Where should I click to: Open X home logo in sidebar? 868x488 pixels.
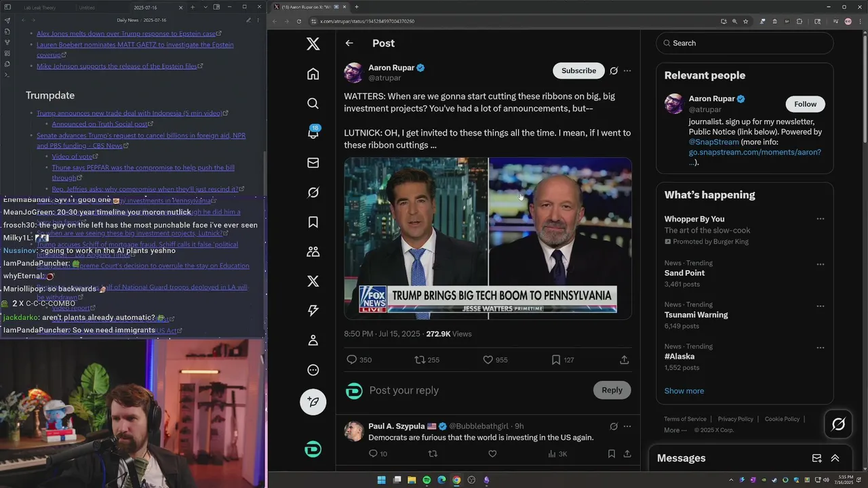pos(313,43)
